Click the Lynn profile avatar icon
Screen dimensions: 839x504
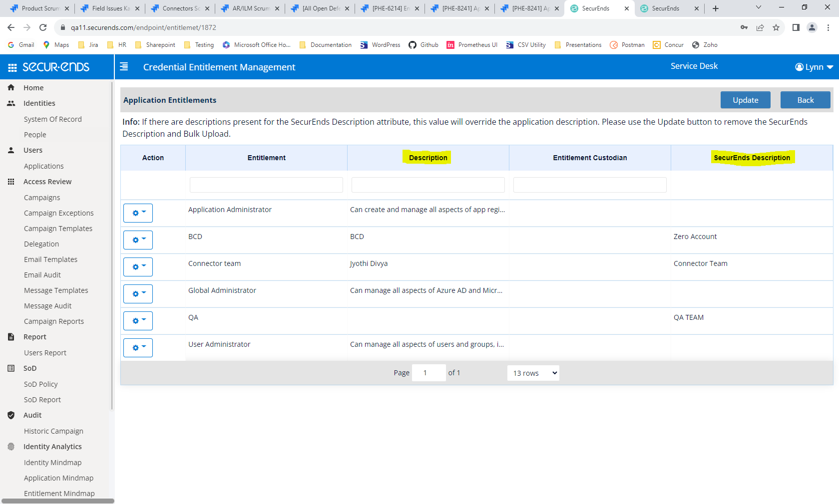[800, 66]
